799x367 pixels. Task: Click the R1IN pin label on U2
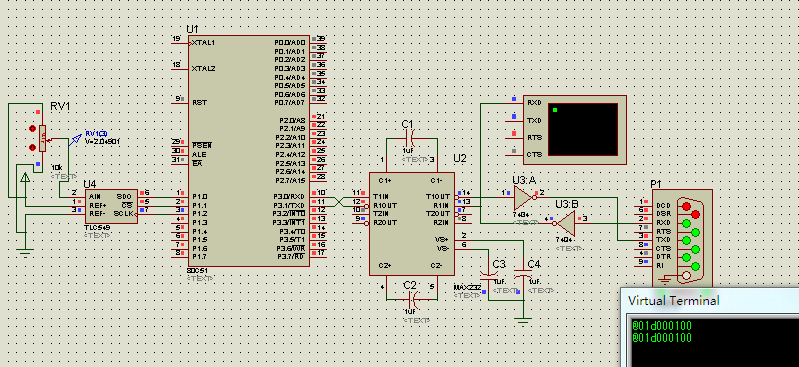[442, 205]
